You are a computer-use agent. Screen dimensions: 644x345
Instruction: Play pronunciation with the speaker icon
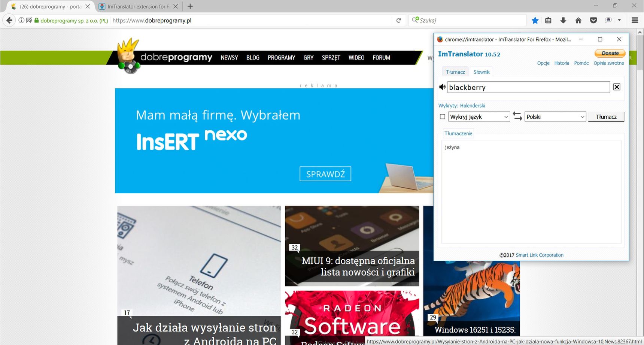(x=442, y=87)
